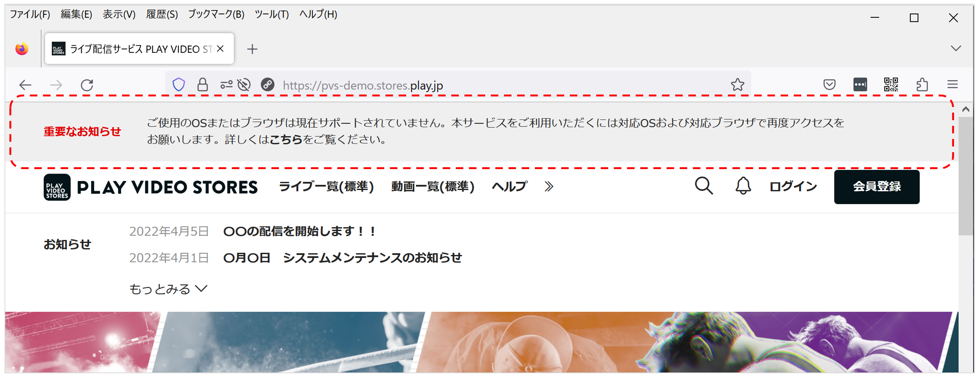Expand the もっとみる news list
This screenshot has height=377, width=980.
tap(168, 289)
